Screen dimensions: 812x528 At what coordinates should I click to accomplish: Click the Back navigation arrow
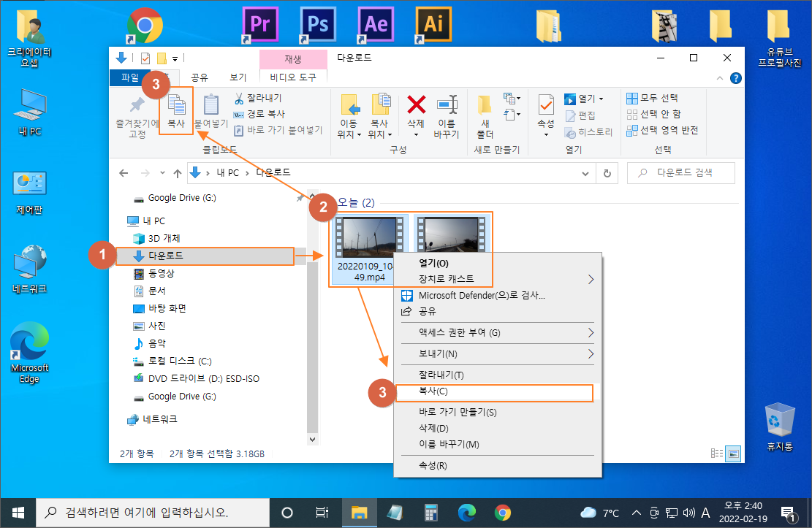tap(124, 173)
